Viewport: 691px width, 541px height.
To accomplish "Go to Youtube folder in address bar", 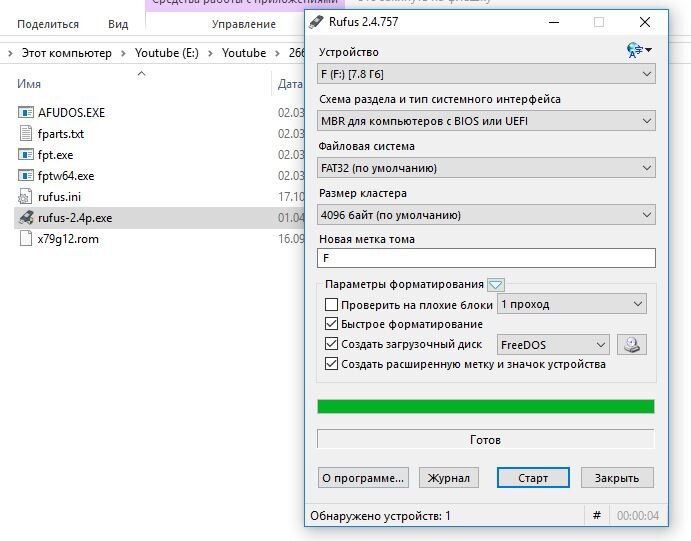I will click(244, 53).
